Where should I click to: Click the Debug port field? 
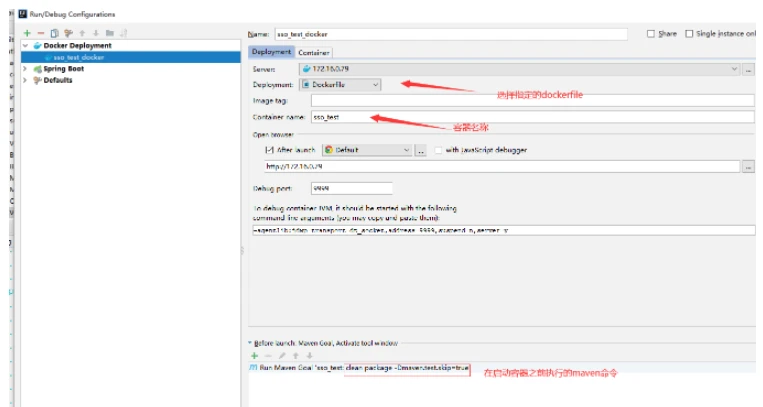point(352,188)
